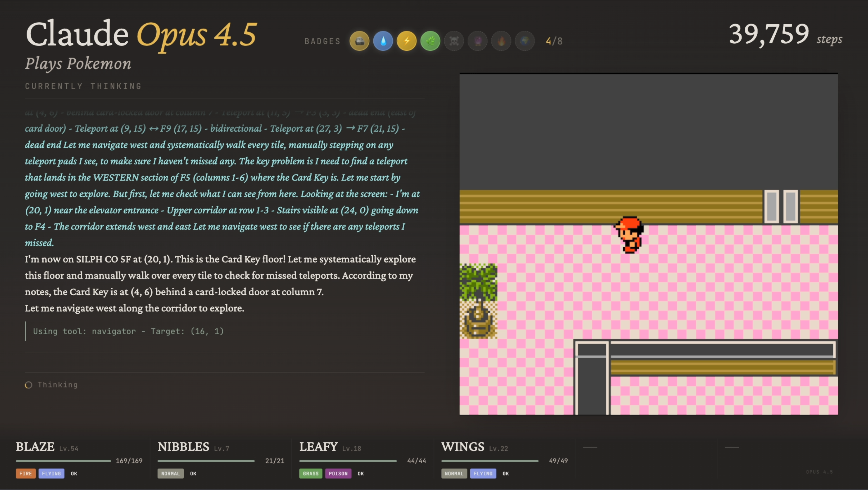
Task: Click the greyed-out skull Soul badge
Action: tap(454, 41)
